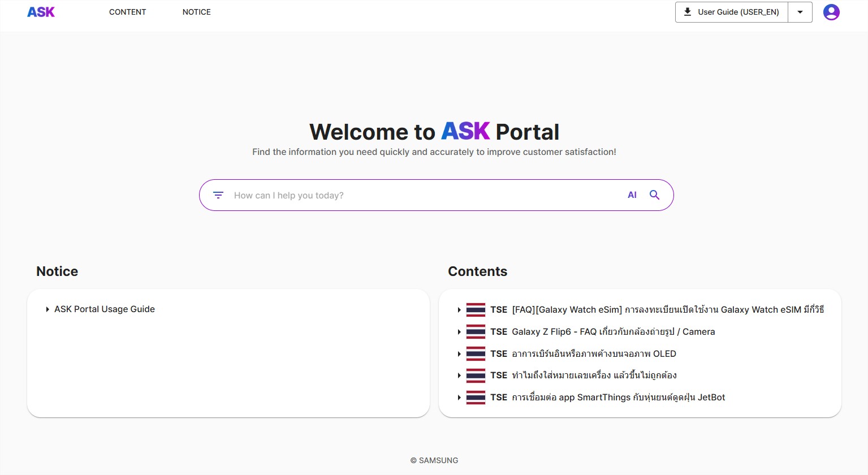The width and height of the screenshot is (868, 475).
Task: Open the User Guide dropdown arrow
Action: click(x=800, y=12)
